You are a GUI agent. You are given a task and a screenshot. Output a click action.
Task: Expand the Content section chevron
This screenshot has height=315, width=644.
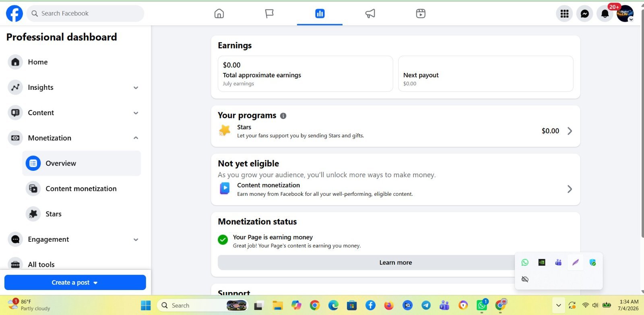(x=136, y=113)
